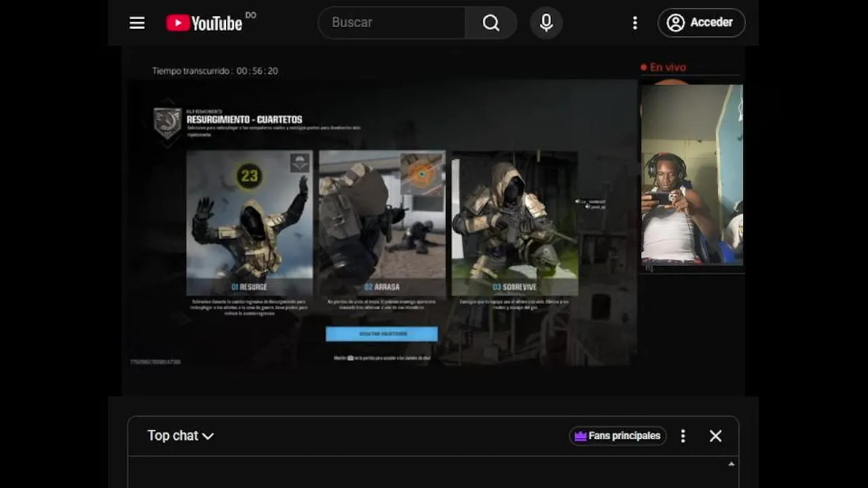Click the Resurgimiento - Cuartetos title

click(x=245, y=120)
